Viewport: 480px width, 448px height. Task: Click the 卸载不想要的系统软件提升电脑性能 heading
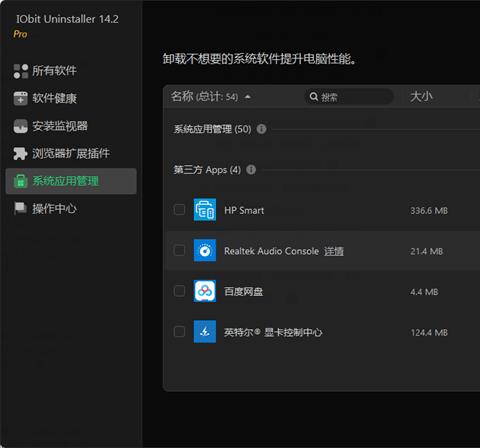tap(259, 59)
